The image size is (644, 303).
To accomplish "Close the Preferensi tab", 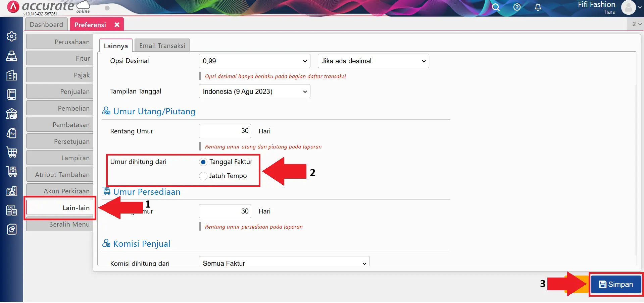I will tap(117, 25).
